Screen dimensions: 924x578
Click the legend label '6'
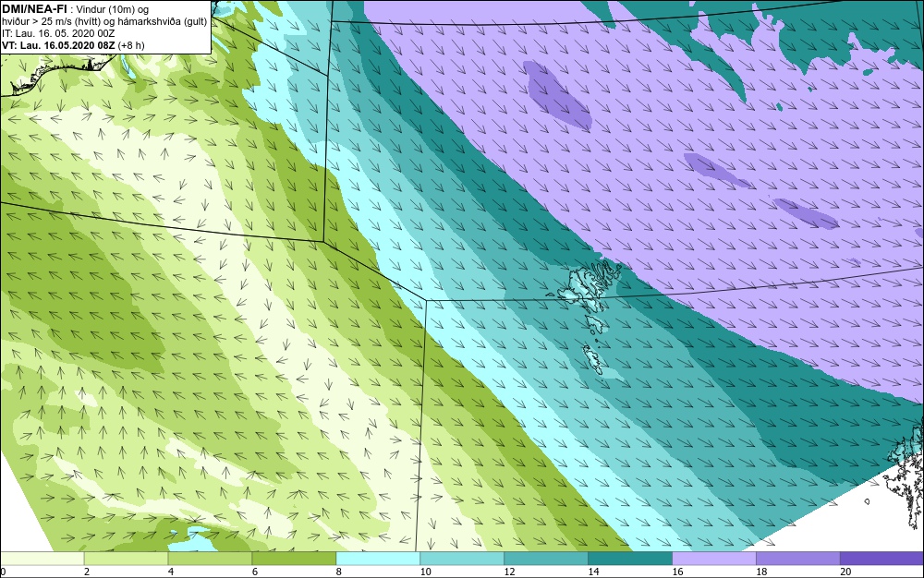click(255, 572)
